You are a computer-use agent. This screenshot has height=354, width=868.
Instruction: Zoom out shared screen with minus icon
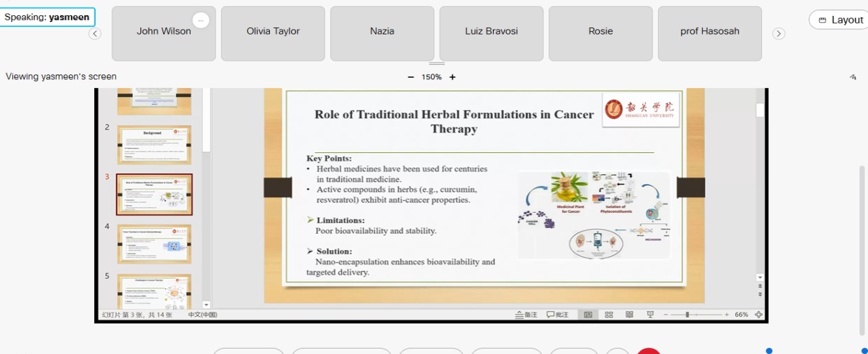411,77
